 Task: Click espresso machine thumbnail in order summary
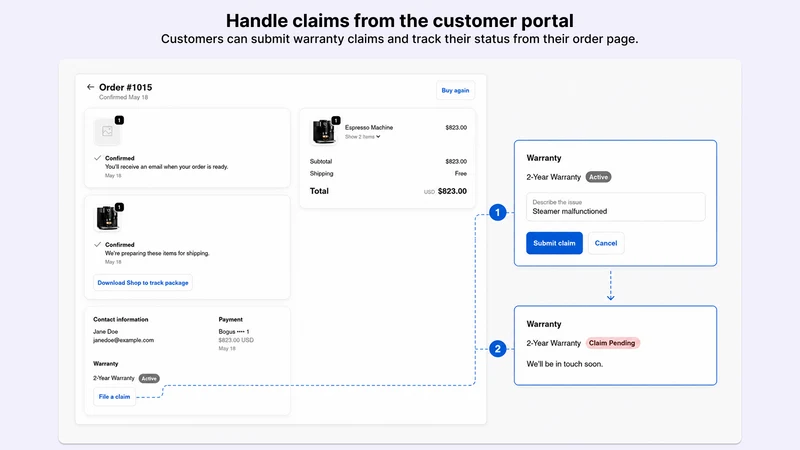coord(323,131)
